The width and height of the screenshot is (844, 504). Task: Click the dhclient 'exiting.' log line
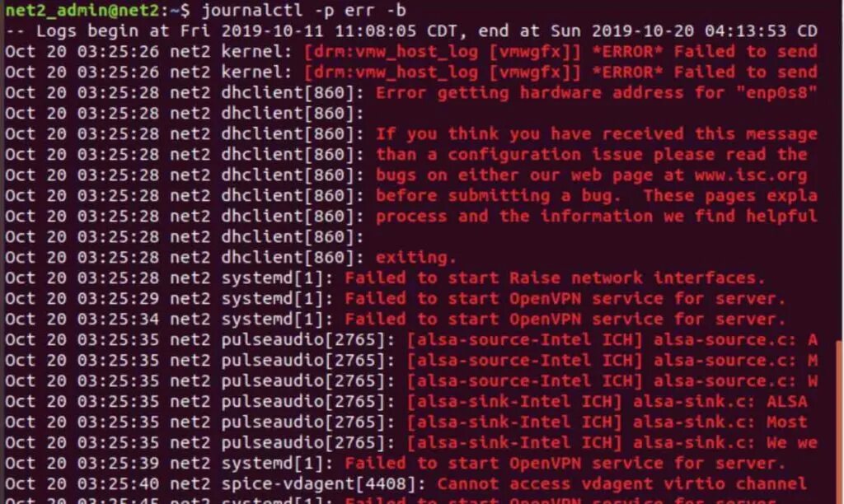tap(231, 257)
